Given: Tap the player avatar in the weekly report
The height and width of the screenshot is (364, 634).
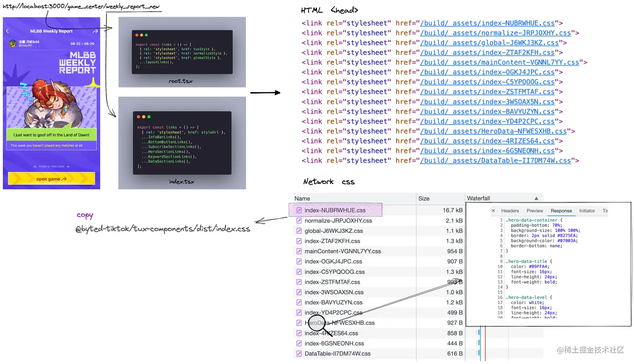Looking at the screenshot, I should pos(13,43).
